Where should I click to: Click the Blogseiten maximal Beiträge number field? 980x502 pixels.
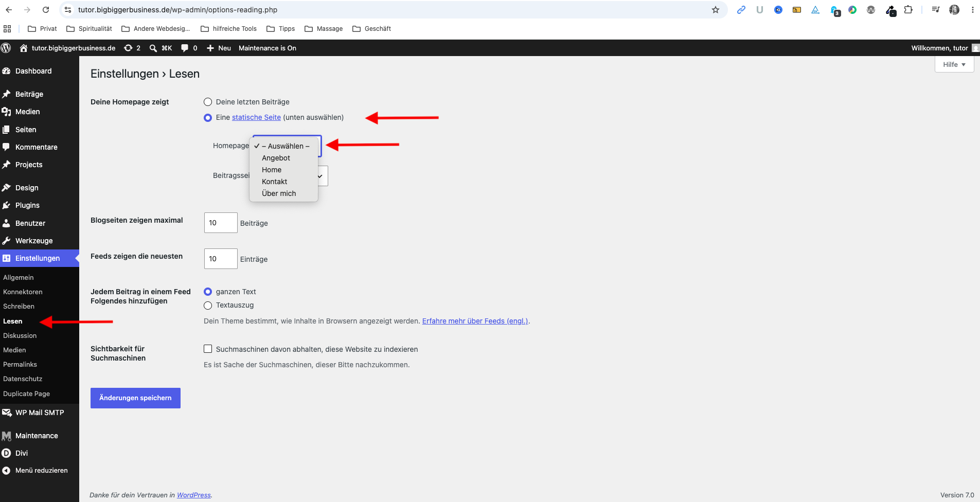pyautogui.click(x=221, y=223)
